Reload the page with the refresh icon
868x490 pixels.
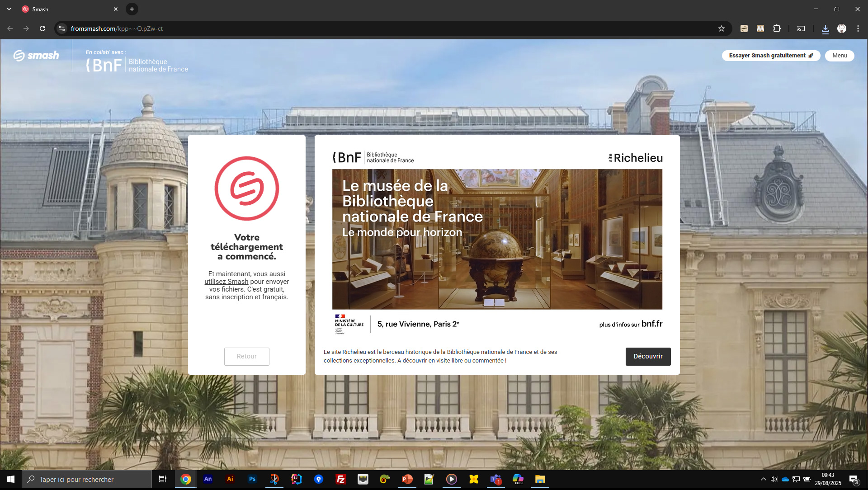coord(42,28)
